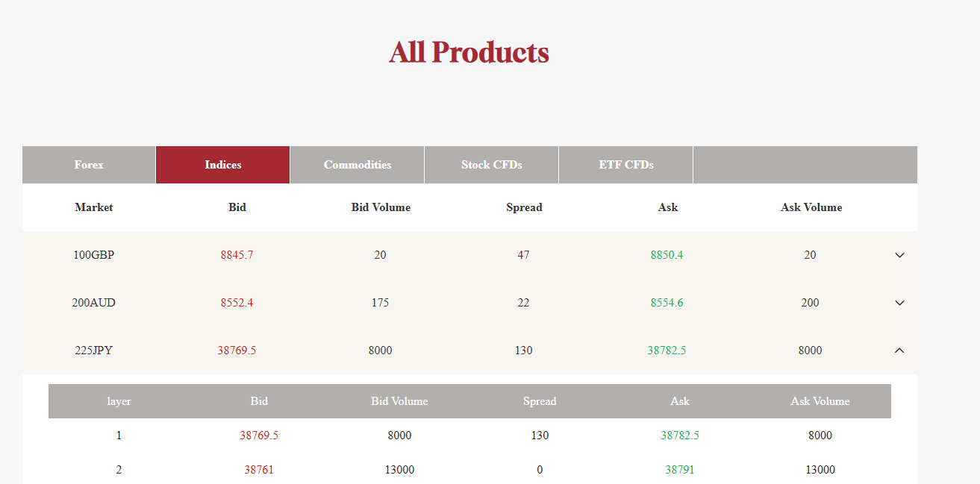
Task: Select the 225JPY market name
Action: 94,351
